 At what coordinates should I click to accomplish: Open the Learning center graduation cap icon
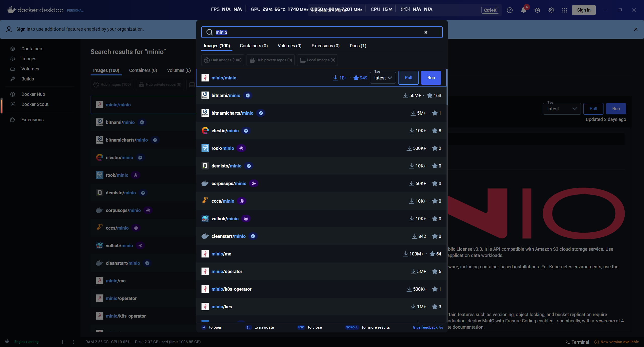[537, 10]
